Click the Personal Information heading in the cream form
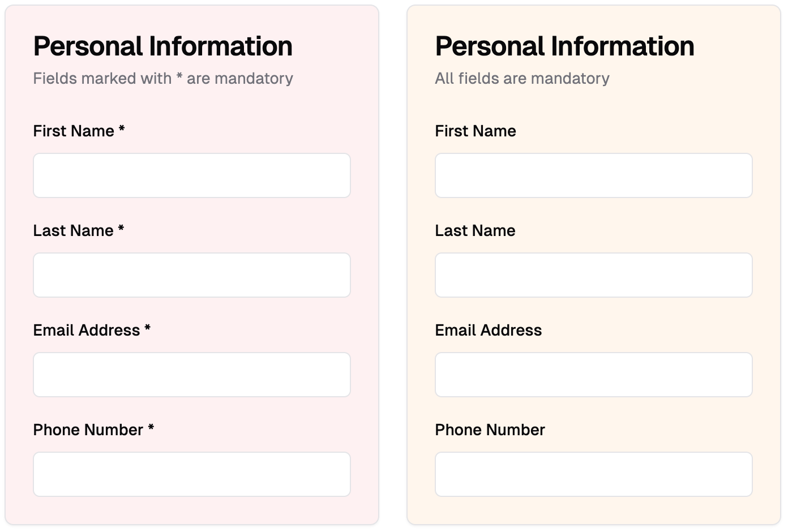 564,46
